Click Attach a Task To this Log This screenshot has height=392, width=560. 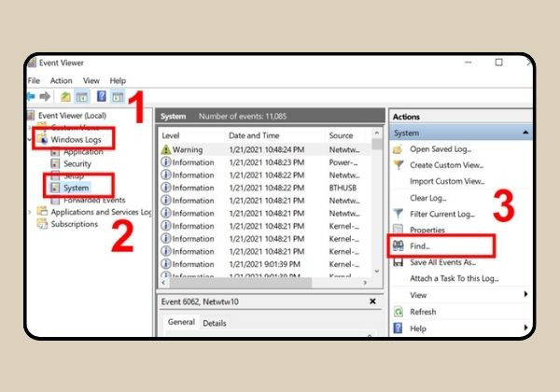coord(455,278)
